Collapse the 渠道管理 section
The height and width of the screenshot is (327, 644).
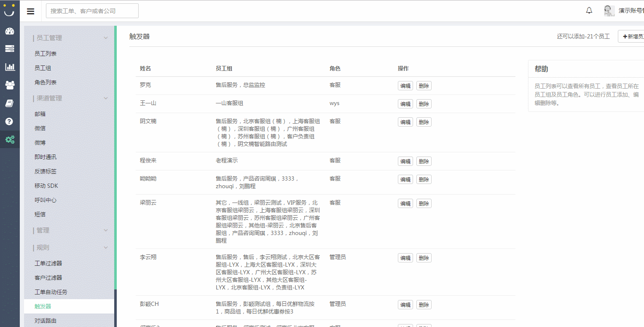point(106,98)
